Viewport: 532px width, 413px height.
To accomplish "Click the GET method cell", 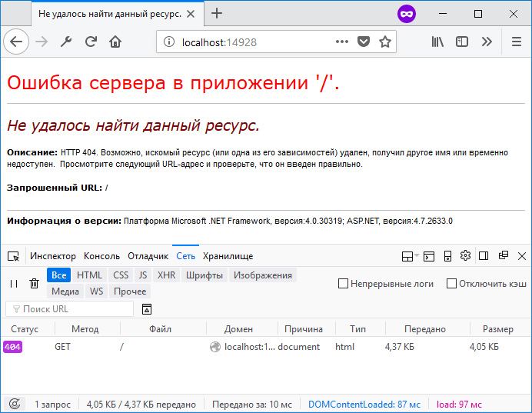I will pos(62,347).
